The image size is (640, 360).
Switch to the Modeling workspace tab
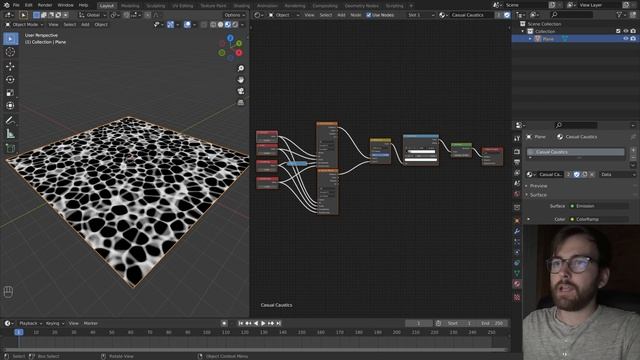(130, 6)
